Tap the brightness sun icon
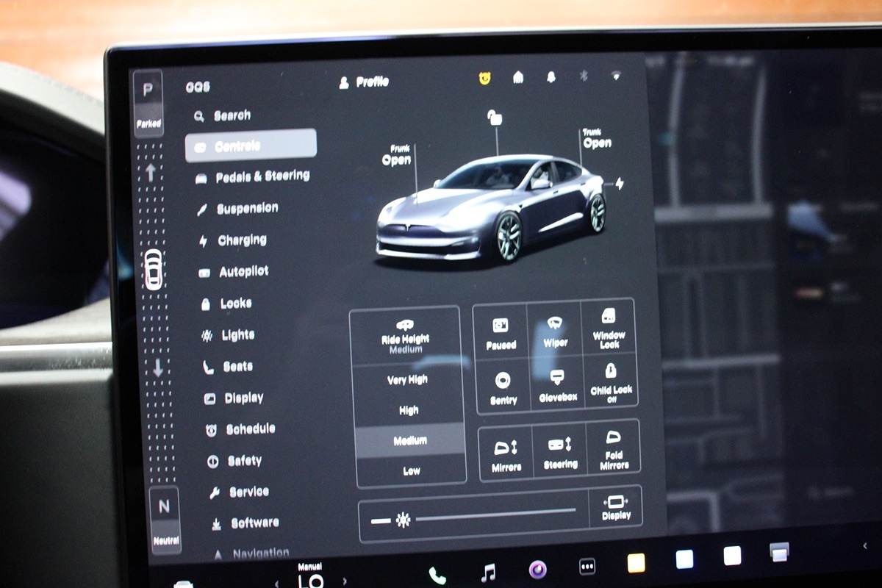The height and width of the screenshot is (588, 882). (403, 520)
